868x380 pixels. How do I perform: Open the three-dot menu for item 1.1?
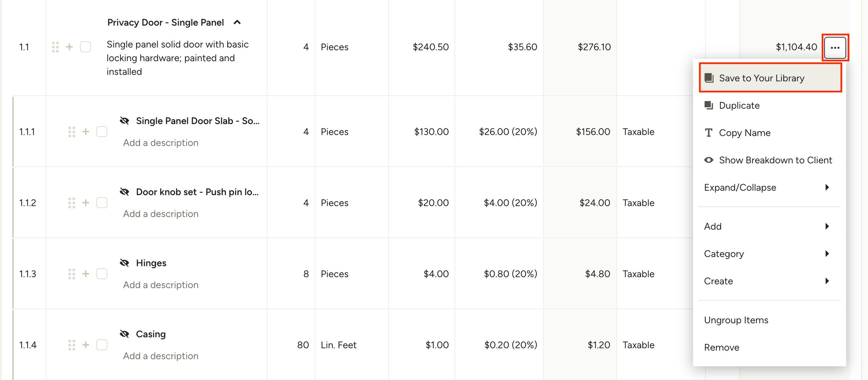(x=835, y=47)
